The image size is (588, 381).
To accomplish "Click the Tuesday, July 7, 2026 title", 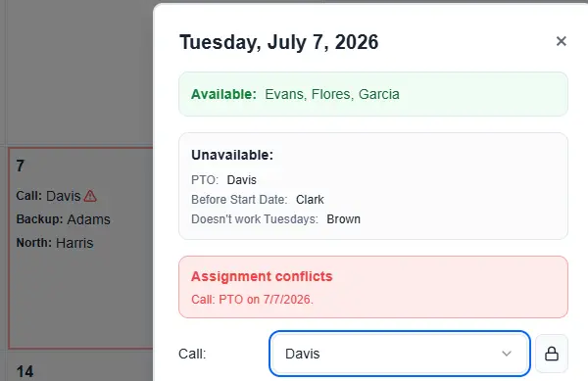I will (x=278, y=42).
